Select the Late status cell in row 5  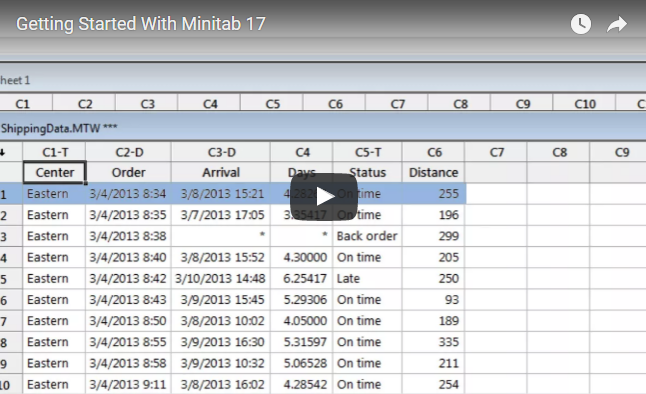point(367,279)
